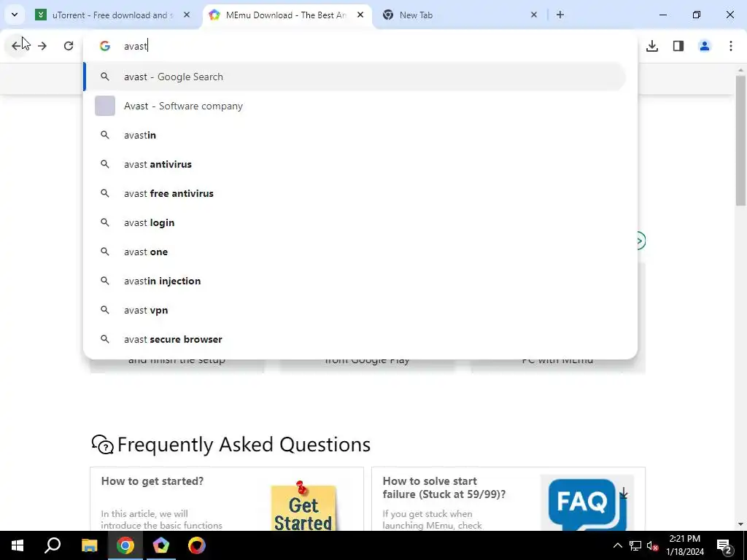Open the tab search dropdown arrow
The width and height of the screenshot is (747, 560).
[x=15, y=15]
